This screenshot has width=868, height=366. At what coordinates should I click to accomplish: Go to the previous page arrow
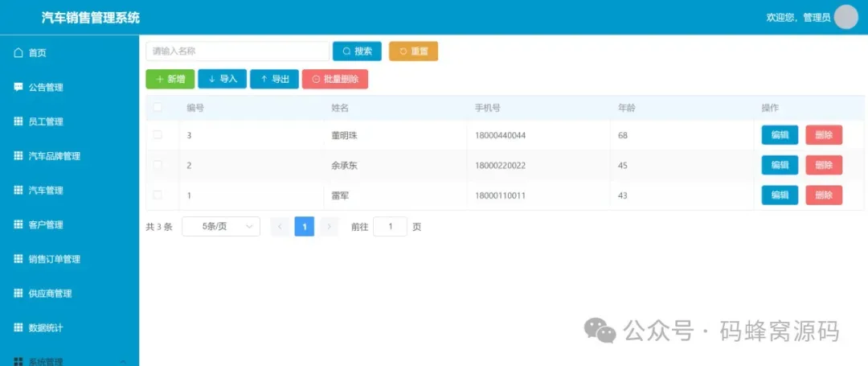point(280,227)
